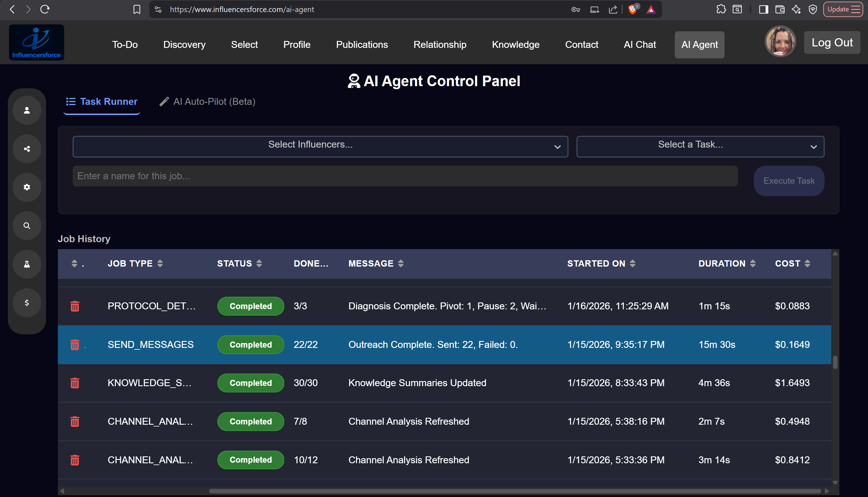Screen dimensions: 868x497
Task: Open the user profile icon in the left sidebar
Action: coord(27,110)
